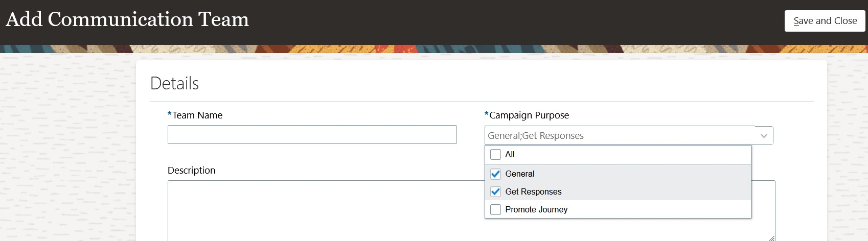Image resolution: width=868 pixels, height=241 pixels.
Task: Click the Team Name field label
Action: coord(197,115)
